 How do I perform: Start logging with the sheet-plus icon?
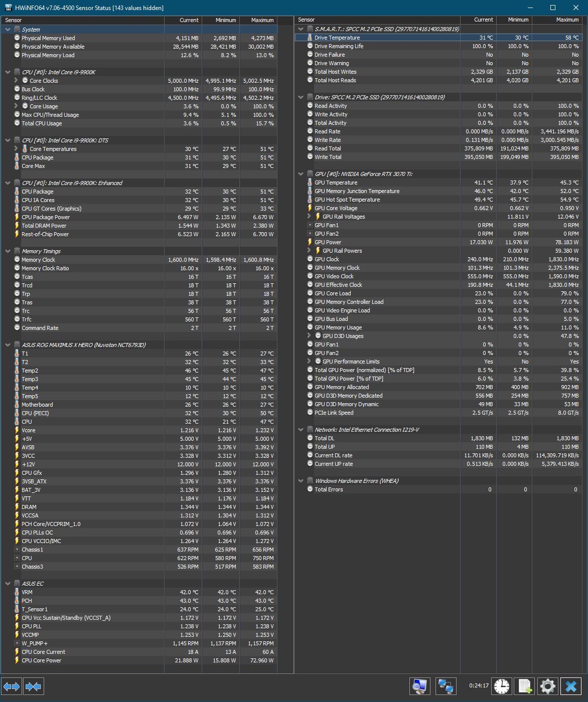(525, 685)
